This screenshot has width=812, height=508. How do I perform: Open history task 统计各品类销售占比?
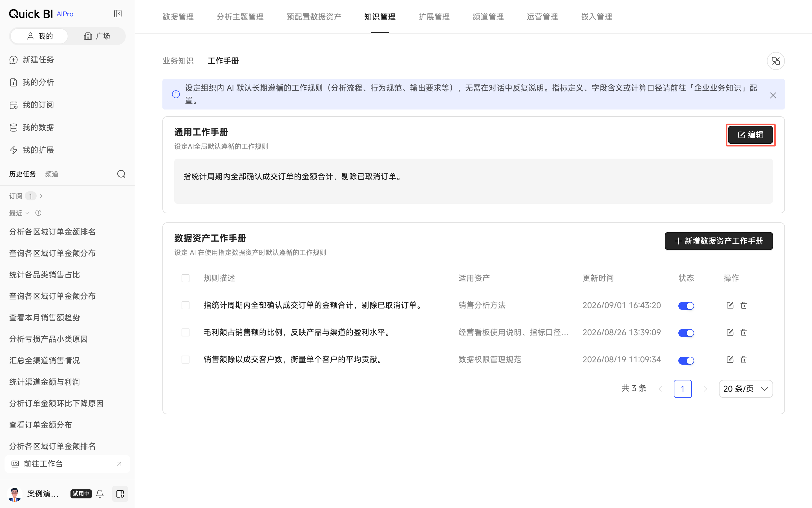tap(44, 275)
